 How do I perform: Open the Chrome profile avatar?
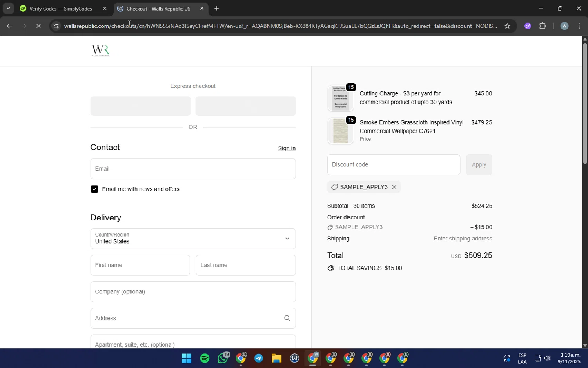564,26
